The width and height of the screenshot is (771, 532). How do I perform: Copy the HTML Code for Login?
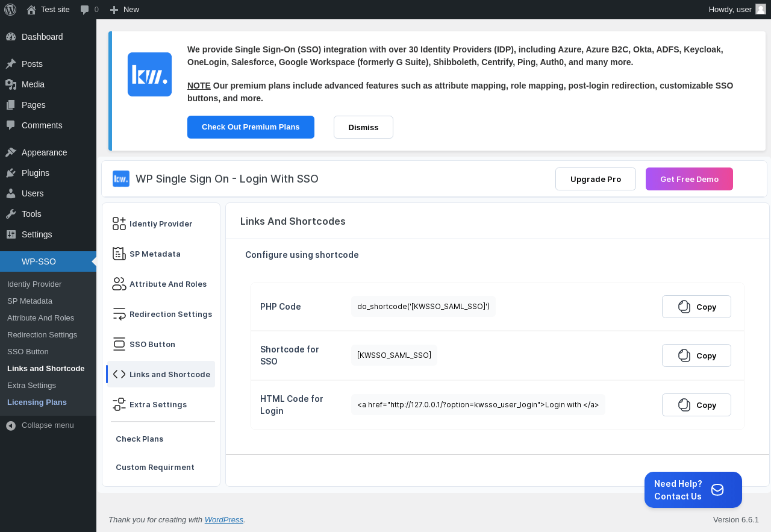(696, 405)
